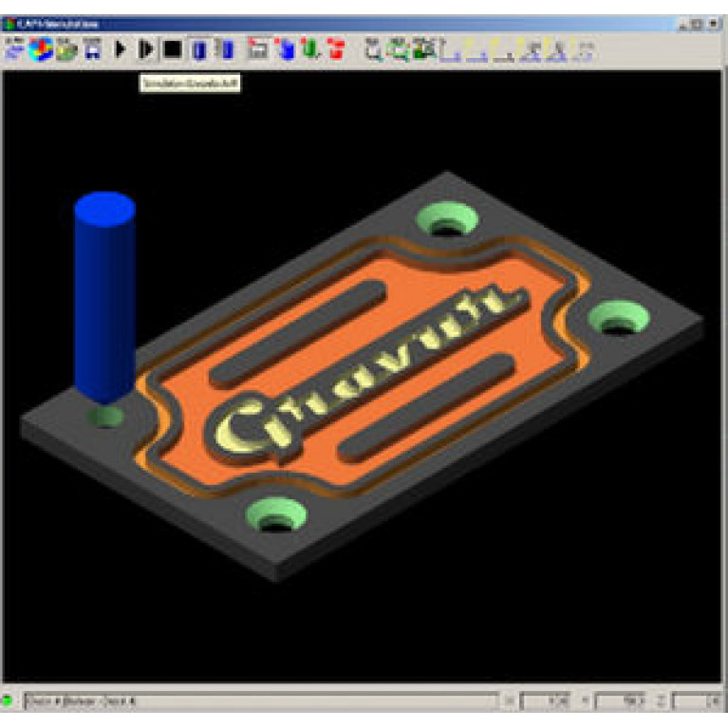Stop simulation with the black square button
Image resolution: width=728 pixels, height=728 pixels.
173,49
